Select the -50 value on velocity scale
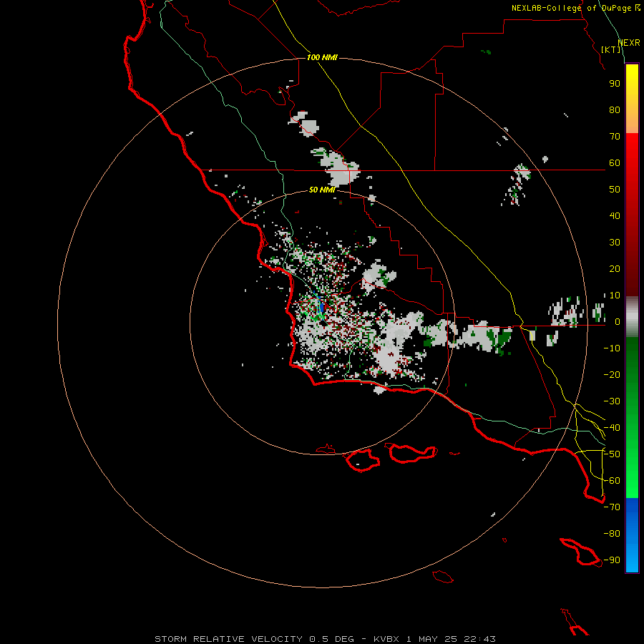 point(612,454)
